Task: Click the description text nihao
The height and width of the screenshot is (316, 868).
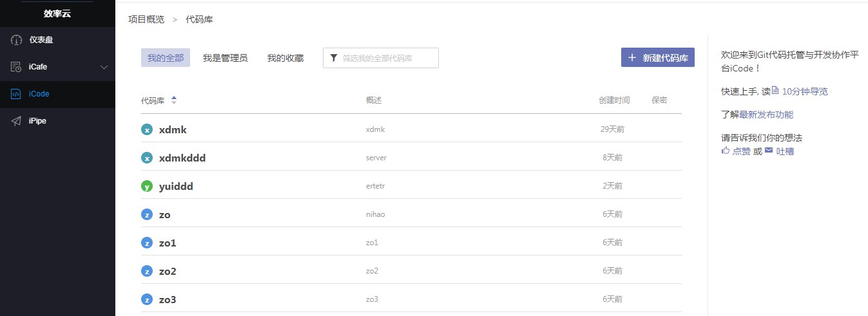Action: [x=375, y=214]
